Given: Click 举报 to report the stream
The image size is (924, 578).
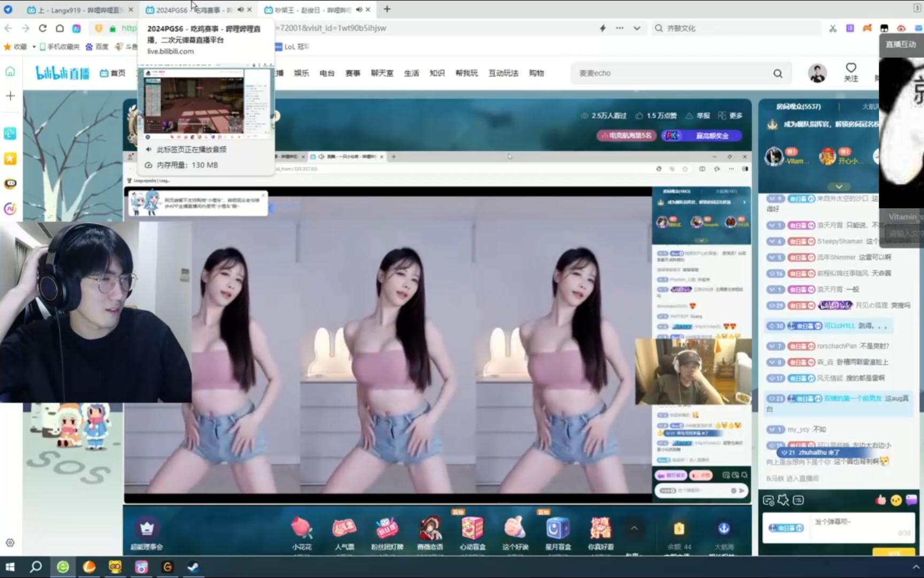Looking at the screenshot, I should (698, 116).
